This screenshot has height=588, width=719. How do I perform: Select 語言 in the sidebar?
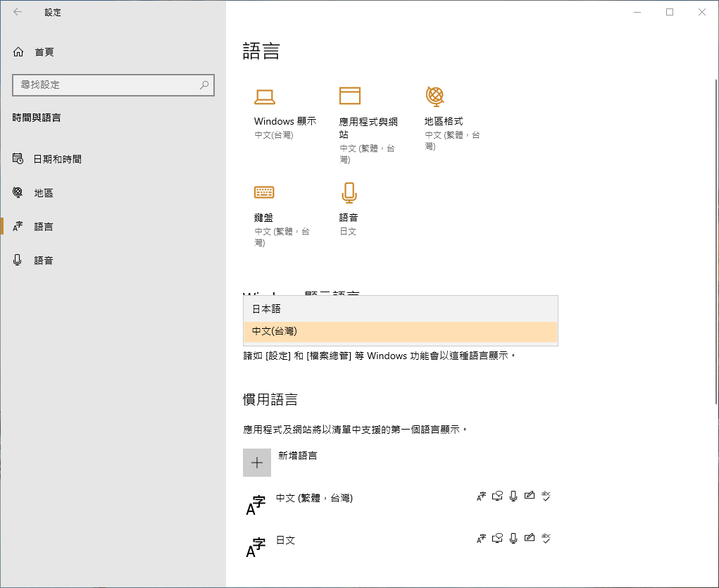coord(44,227)
